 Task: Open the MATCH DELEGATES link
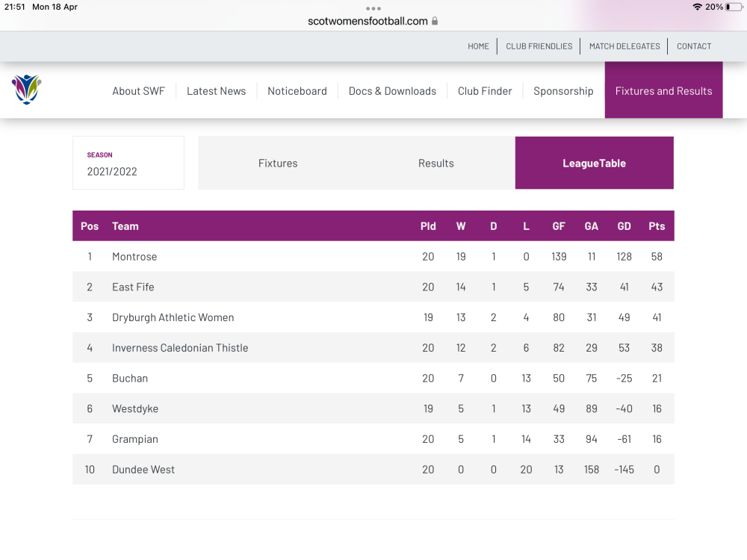click(624, 46)
